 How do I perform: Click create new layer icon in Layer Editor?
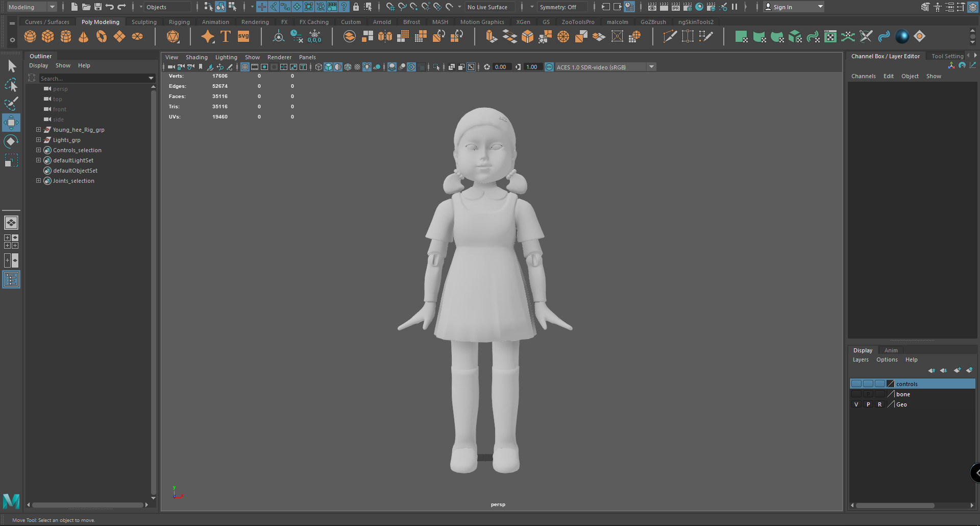click(x=957, y=370)
